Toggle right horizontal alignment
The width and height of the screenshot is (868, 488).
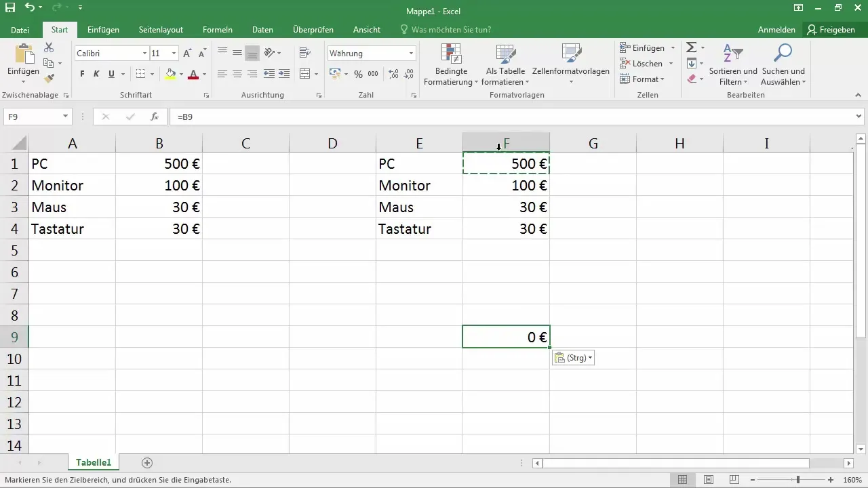[252, 74]
